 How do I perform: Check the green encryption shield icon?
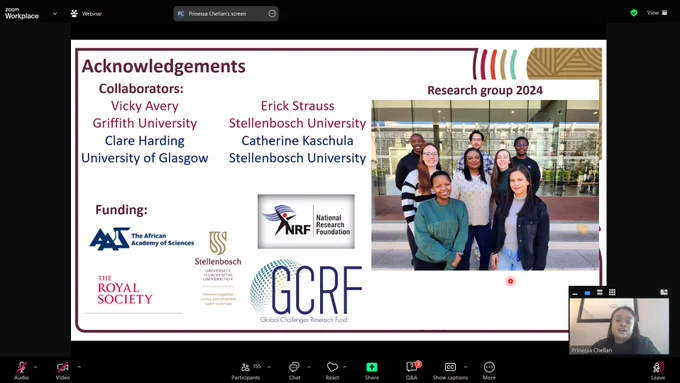[x=634, y=13]
